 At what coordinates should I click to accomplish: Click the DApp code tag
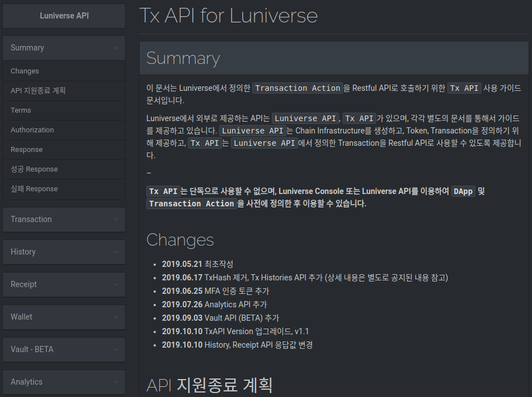point(463,191)
